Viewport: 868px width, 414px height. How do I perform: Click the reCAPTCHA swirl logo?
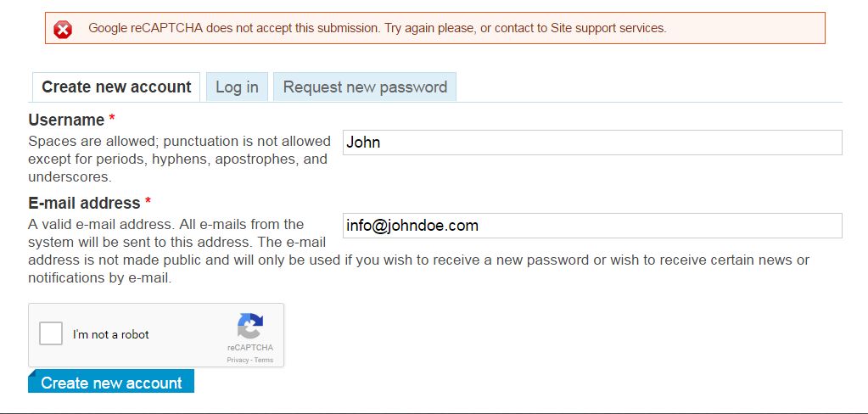coord(250,327)
